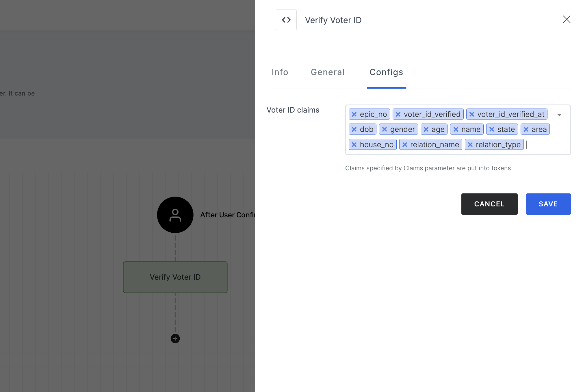Click the close X icon on dob claim
This screenshot has height=392, width=583.
pyautogui.click(x=354, y=129)
